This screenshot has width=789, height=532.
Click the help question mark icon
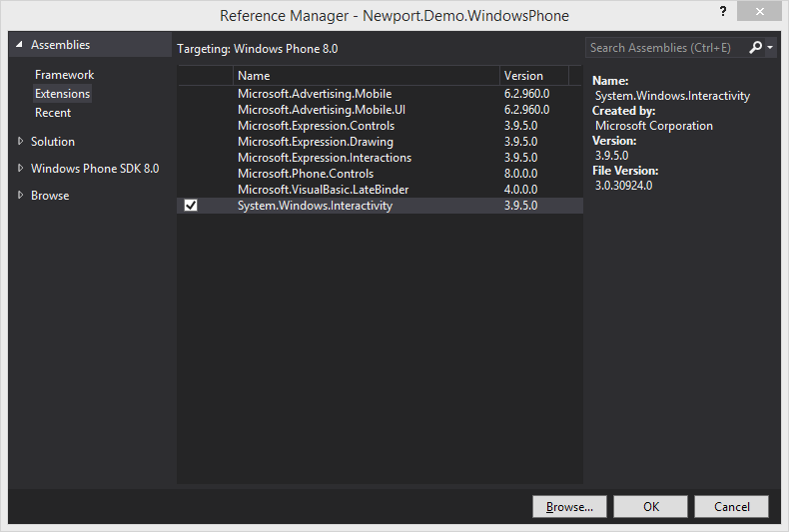(x=722, y=12)
